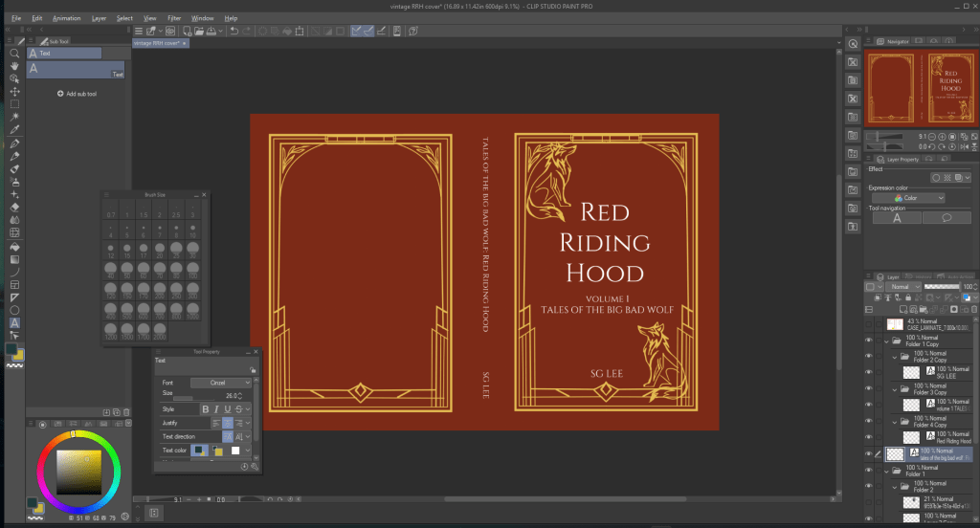Image resolution: width=980 pixels, height=528 pixels.
Task: Click Add sub tool
Action: point(77,94)
